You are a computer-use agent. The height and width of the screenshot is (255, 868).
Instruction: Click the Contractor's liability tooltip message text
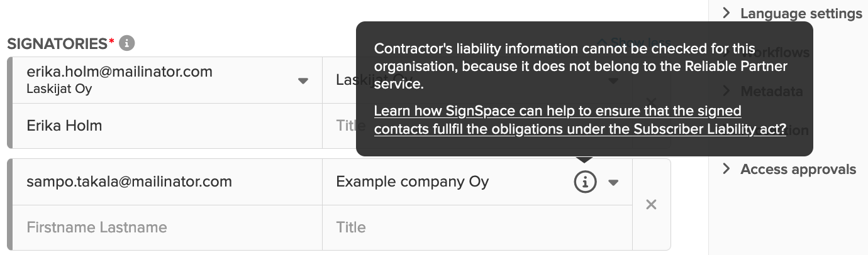point(581,66)
